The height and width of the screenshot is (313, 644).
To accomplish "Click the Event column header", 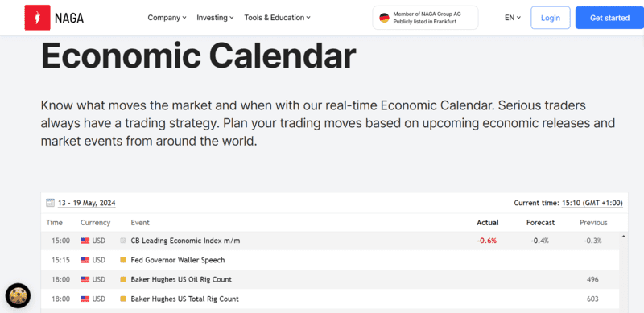I will point(140,223).
